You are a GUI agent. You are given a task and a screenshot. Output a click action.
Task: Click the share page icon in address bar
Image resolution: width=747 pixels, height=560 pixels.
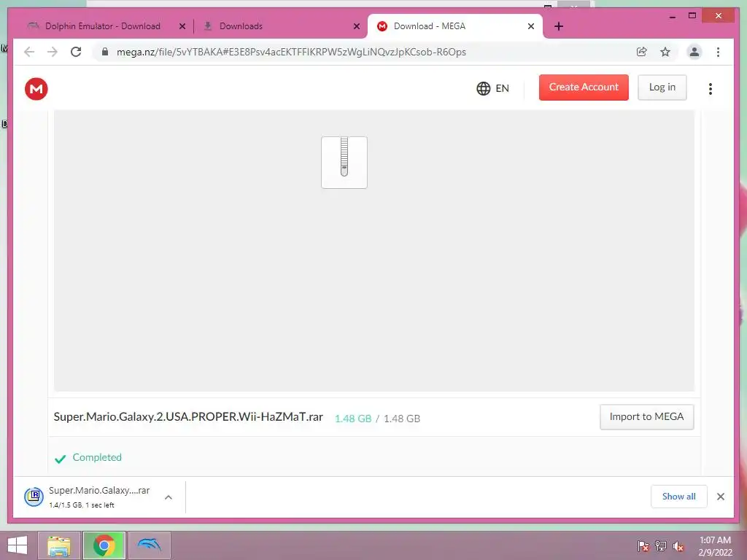point(642,52)
